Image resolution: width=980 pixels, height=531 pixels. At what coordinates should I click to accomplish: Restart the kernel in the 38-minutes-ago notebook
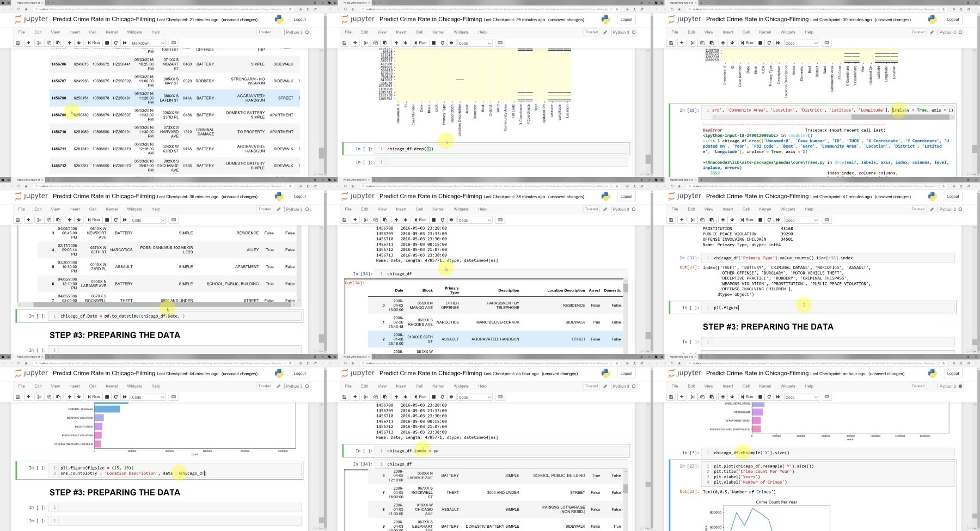pyautogui.click(x=442, y=219)
